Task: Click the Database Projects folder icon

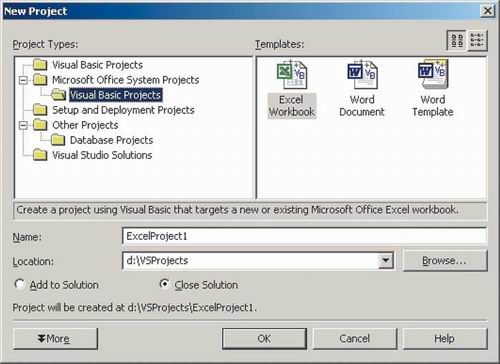Action: [x=58, y=140]
